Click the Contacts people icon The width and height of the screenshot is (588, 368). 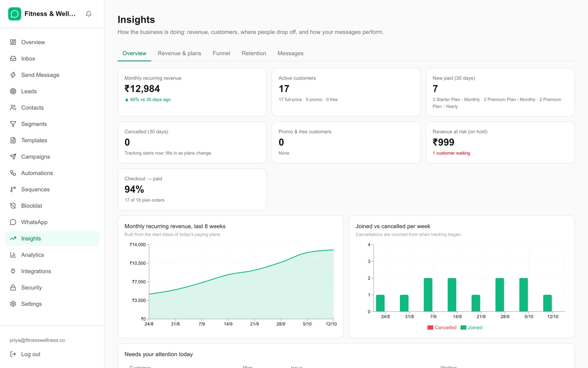point(13,108)
